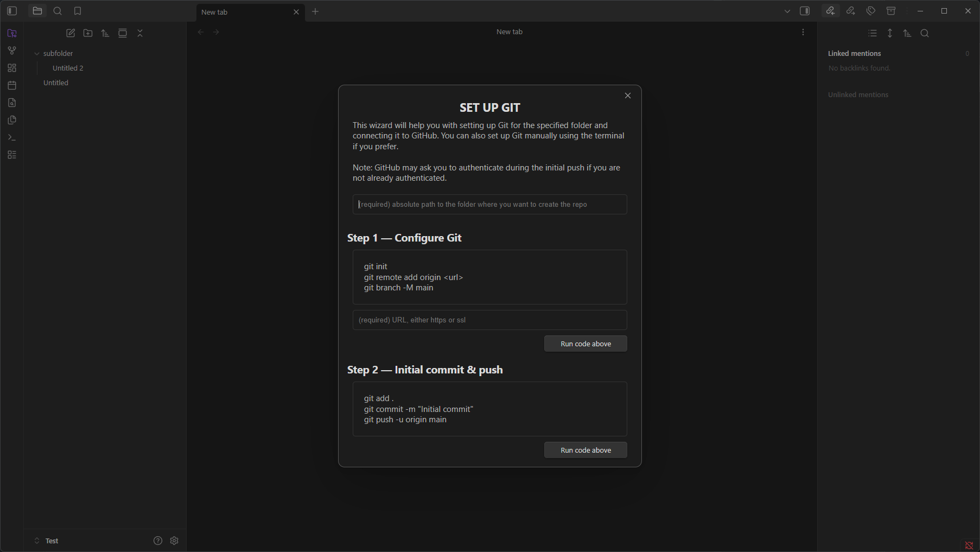The height and width of the screenshot is (552, 980).
Task: Click the file search ribbon icon
Action: pyautogui.click(x=12, y=103)
